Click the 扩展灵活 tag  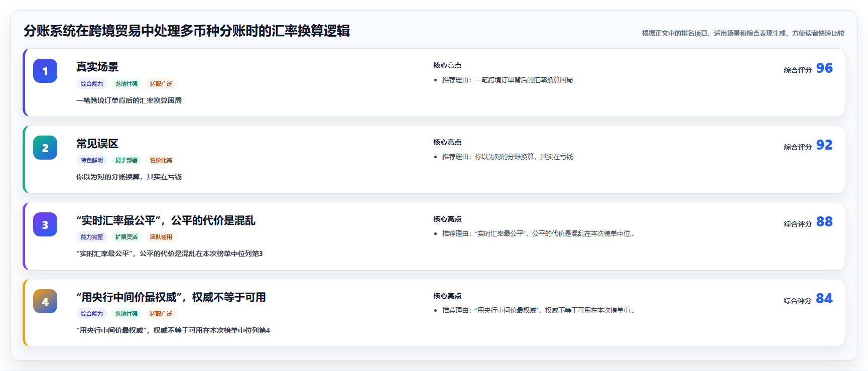pyautogui.click(x=127, y=237)
